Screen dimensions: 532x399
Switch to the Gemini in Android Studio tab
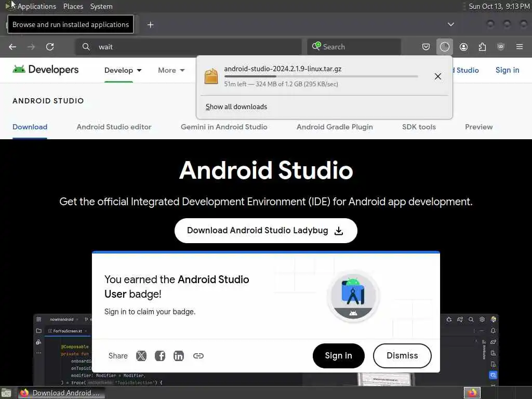pos(224,127)
